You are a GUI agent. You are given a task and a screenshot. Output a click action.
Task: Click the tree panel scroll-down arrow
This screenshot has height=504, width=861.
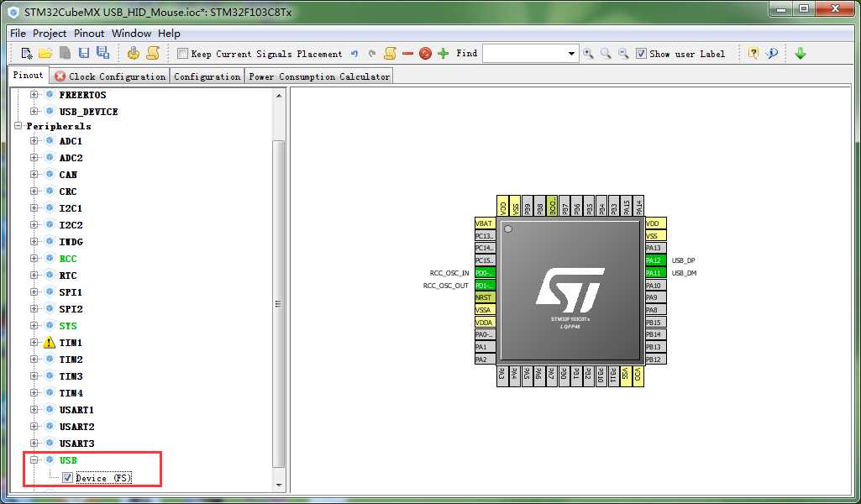click(x=279, y=486)
